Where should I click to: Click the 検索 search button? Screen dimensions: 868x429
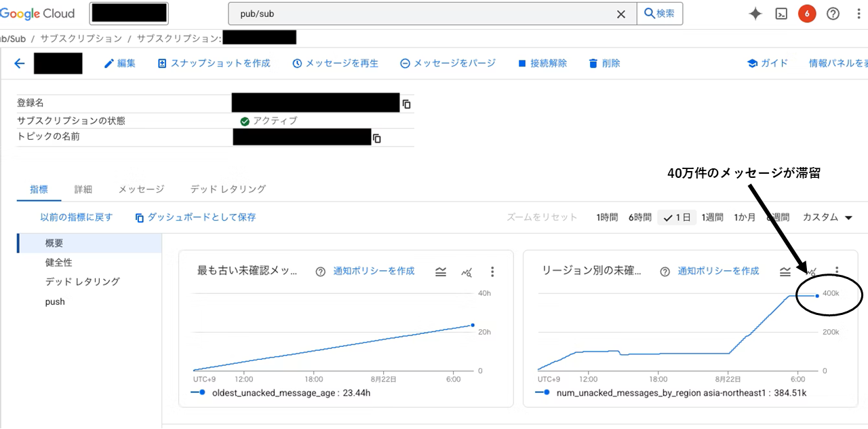[659, 14]
